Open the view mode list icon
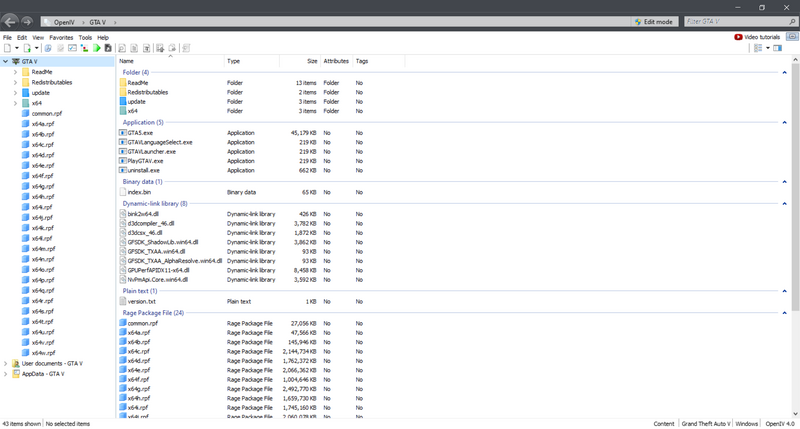Screen dimensions: 800x429 click(x=758, y=48)
